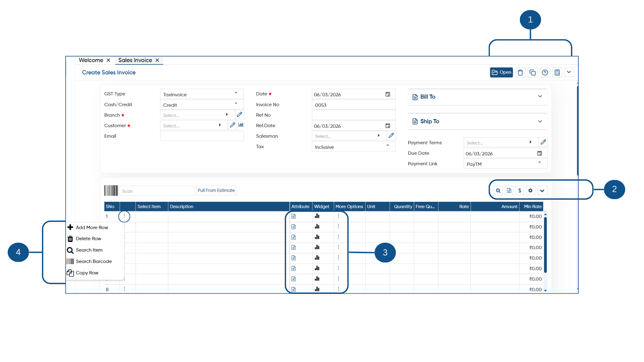Click the Scan input field

[157, 191]
